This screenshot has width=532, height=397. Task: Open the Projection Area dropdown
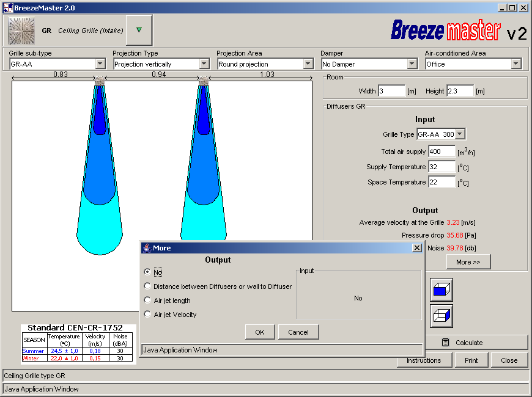click(x=308, y=64)
